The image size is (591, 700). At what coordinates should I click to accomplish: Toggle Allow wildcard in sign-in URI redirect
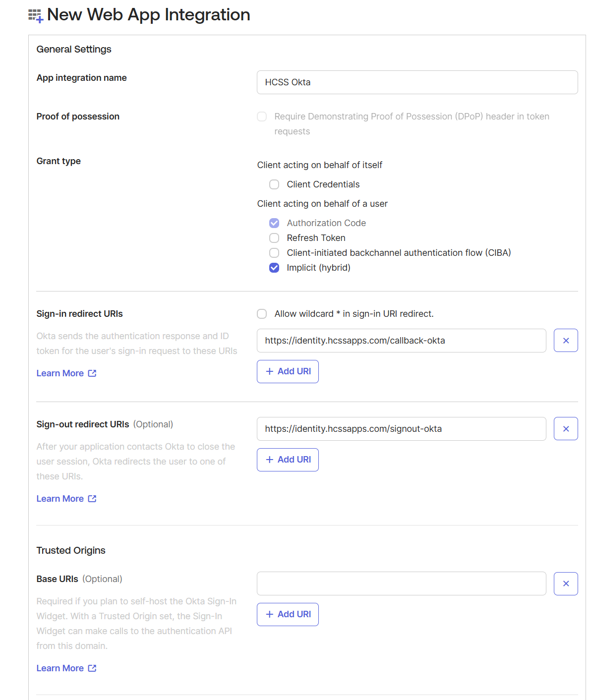pyautogui.click(x=262, y=314)
